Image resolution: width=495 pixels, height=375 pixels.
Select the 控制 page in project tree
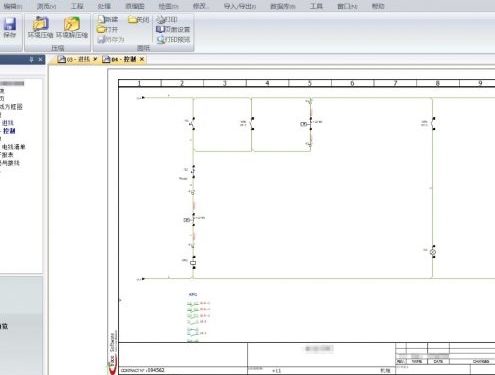click(x=9, y=131)
